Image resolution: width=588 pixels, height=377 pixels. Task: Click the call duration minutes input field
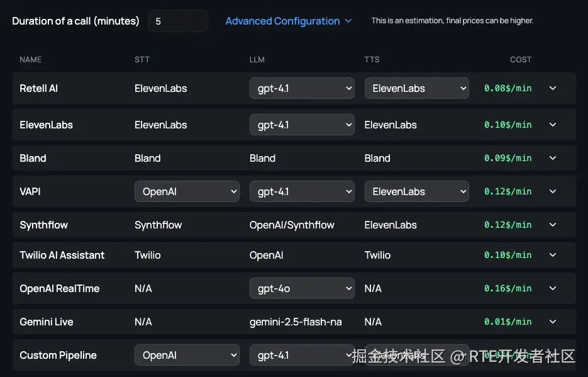point(177,21)
